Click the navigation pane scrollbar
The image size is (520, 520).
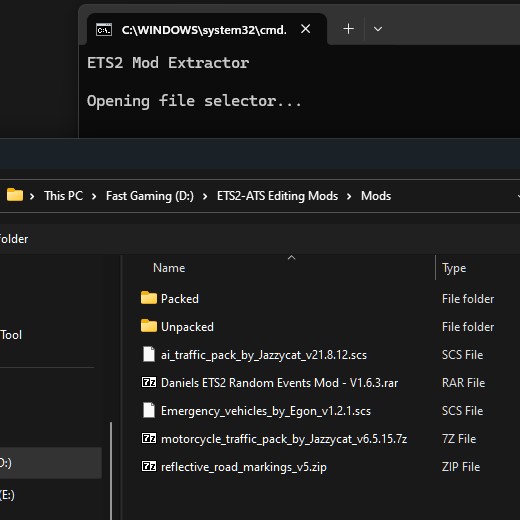click(111, 471)
